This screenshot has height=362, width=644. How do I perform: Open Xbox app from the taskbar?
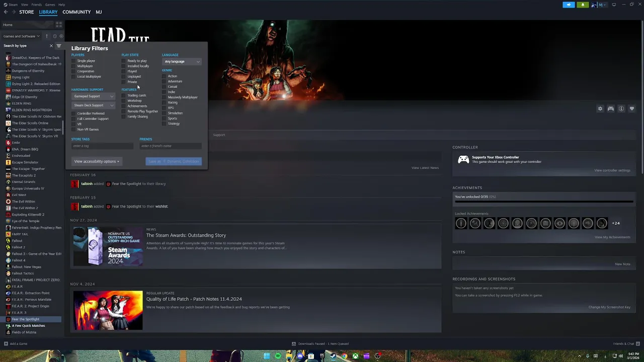click(x=355, y=356)
